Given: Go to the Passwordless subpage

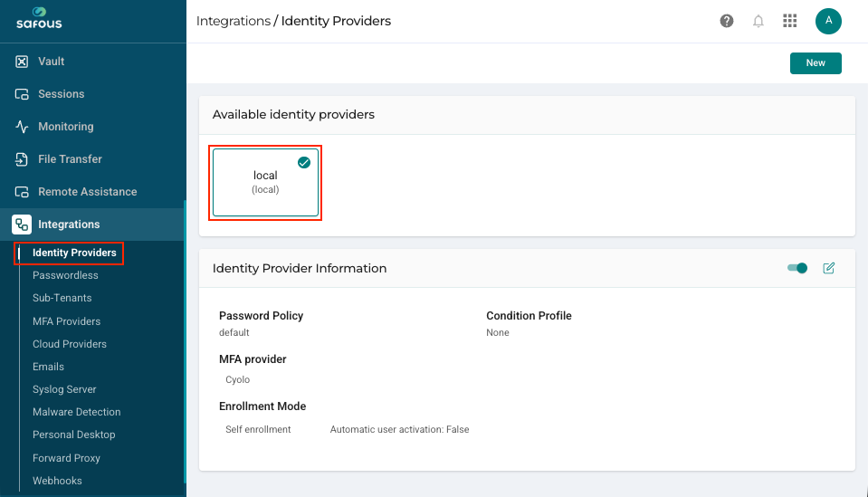Looking at the screenshot, I should tap(65, 275).
